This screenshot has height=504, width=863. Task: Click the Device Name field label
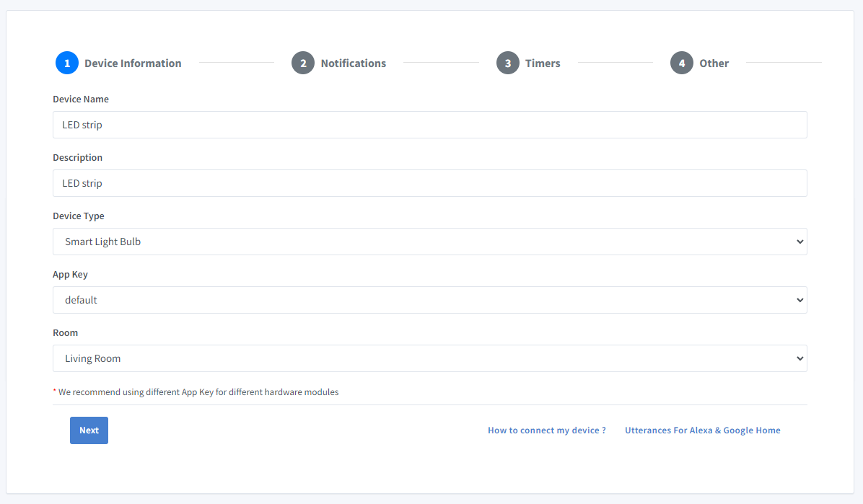pyautogui.click(x=81, y=99)
